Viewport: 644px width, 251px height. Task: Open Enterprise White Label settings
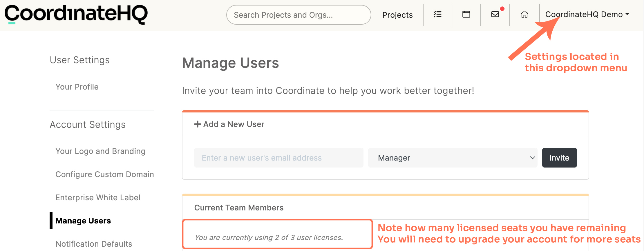(x=98, y=197)
